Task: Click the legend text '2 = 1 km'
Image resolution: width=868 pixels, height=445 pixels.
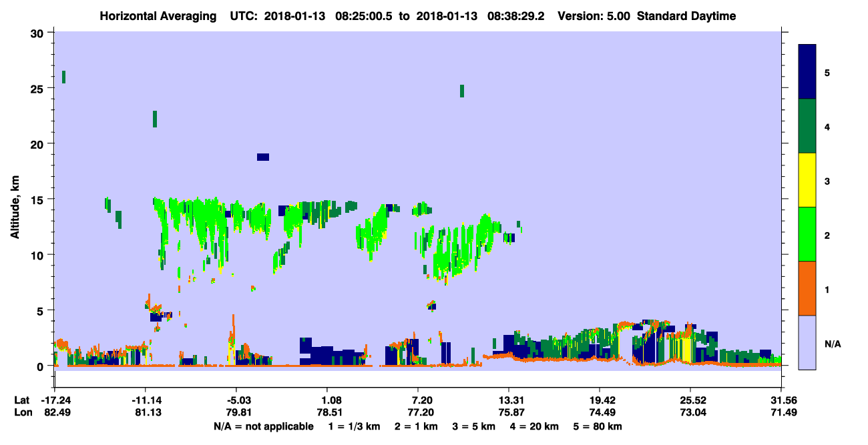Action: click(x=416, y=426)
